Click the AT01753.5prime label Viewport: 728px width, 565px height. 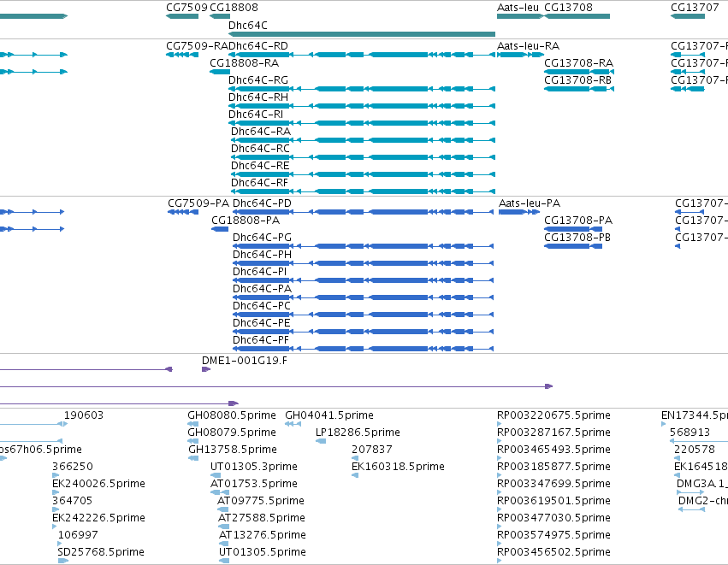point(254,485)
